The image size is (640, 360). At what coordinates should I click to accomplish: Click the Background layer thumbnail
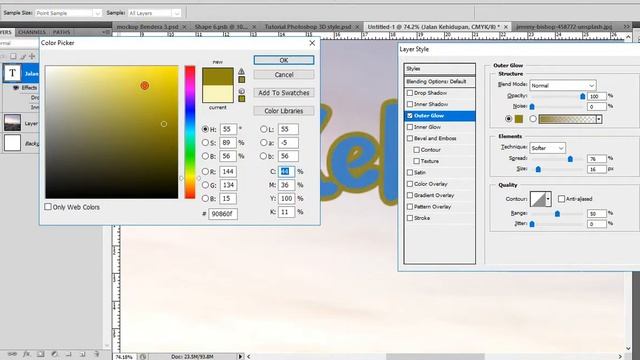[x=12, y=143]
